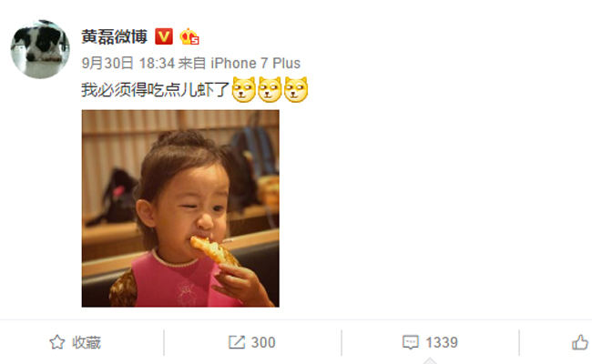
Task: Click the 来自 source label
Action: [x=192, y=63]
